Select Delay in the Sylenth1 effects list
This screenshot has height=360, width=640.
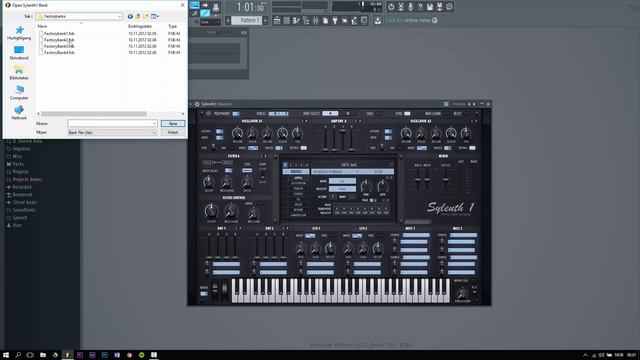pyautogui.click(x=298, y=204)
